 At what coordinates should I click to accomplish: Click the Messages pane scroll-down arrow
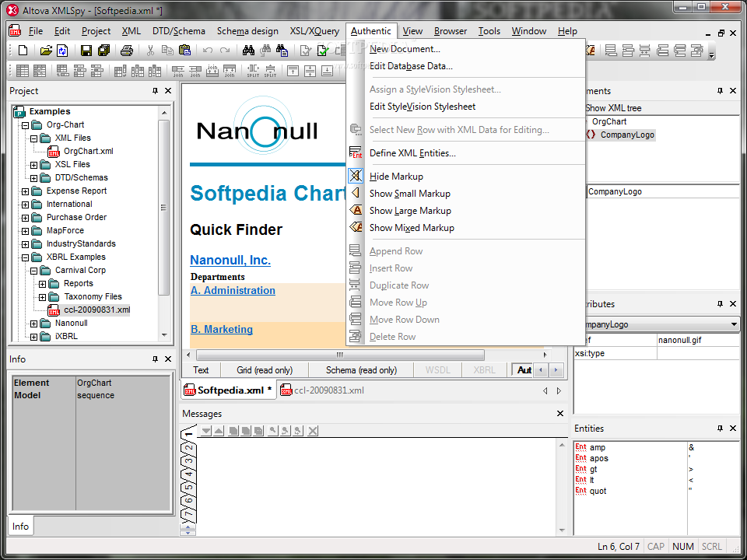pyautogui.click(x=562, y=530)
